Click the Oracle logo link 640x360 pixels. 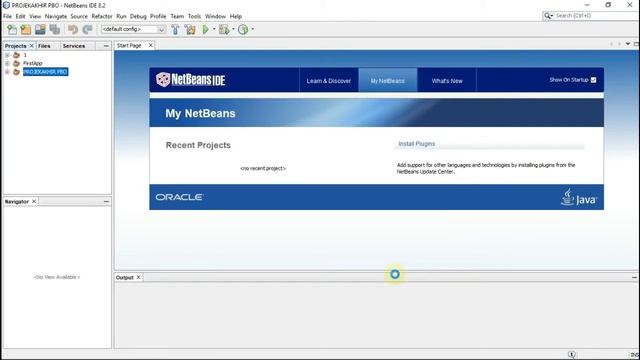(x=179, y=197)
